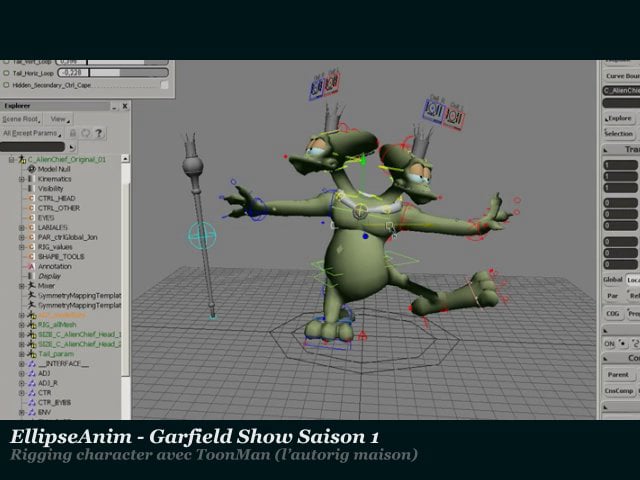Click the Model Null icon in Explorer
This screenshot has height=480, width=640.
click(x=31, y=169)
